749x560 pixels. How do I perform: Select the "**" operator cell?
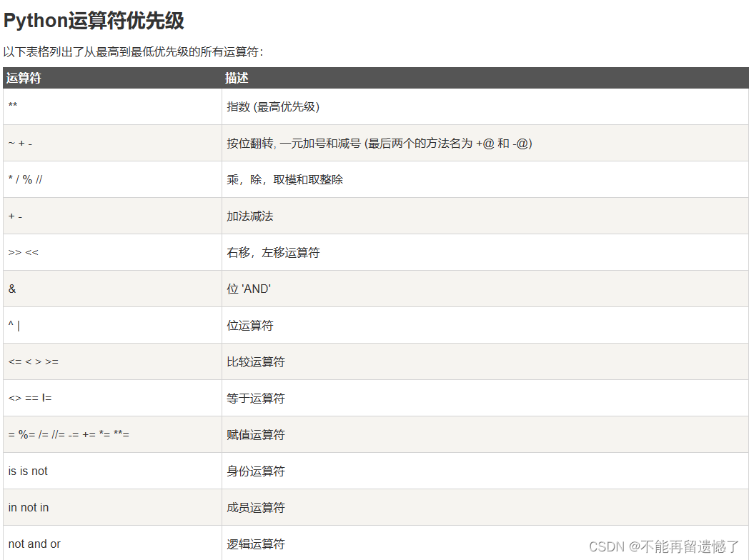112,106
